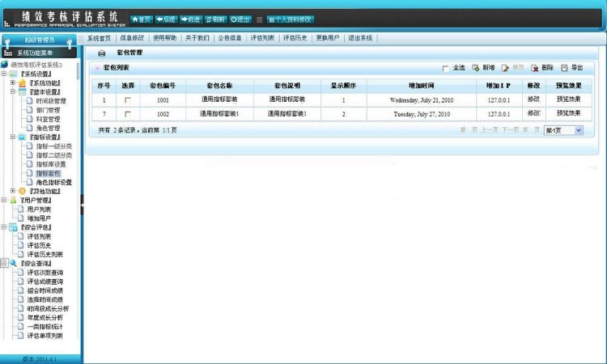Click the 退出 power button in top toolbar
This screenshot has width=607, height=364.
[240, 19]
